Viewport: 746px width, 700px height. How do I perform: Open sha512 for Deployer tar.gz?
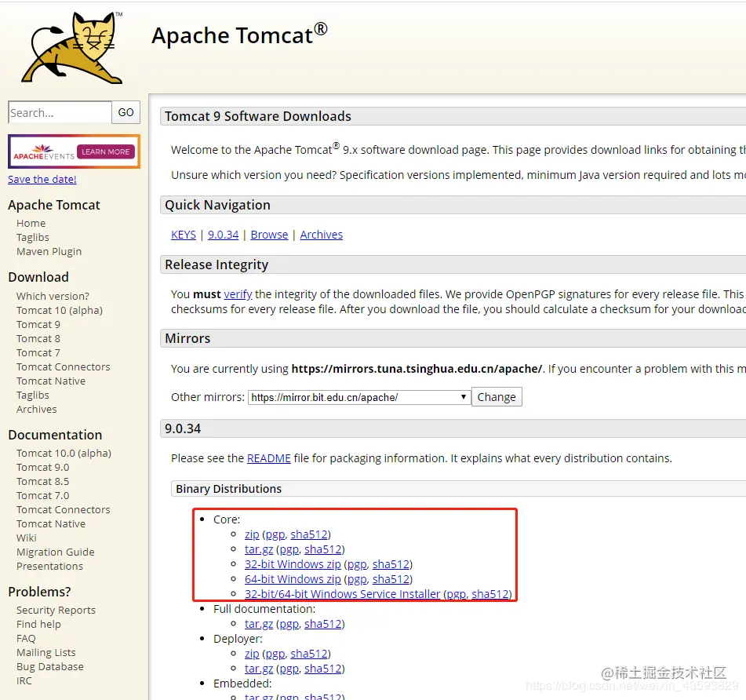click(323, 669)
